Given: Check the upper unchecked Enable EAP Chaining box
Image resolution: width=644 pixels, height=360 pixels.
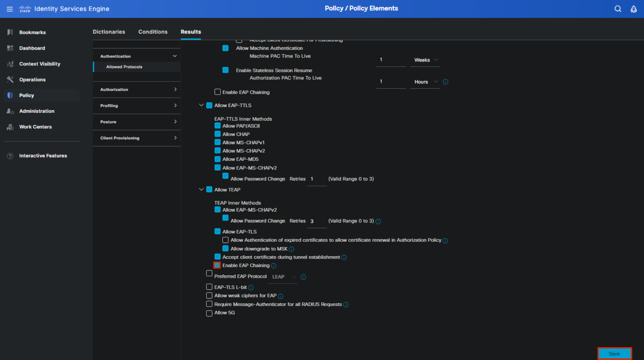Looking at the screenshot, I should coord(217,92).
